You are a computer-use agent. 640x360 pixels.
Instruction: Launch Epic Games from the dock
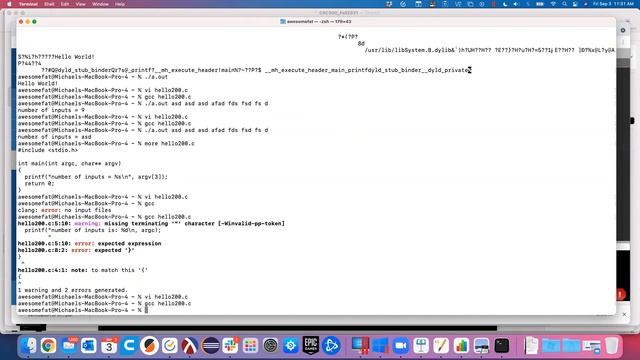[x=311, y=346]
